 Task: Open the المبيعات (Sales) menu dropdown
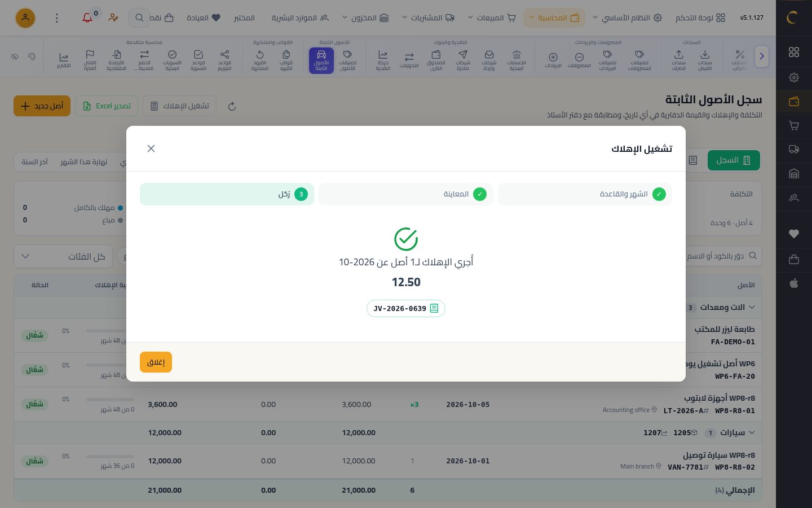tap(492, 18)
